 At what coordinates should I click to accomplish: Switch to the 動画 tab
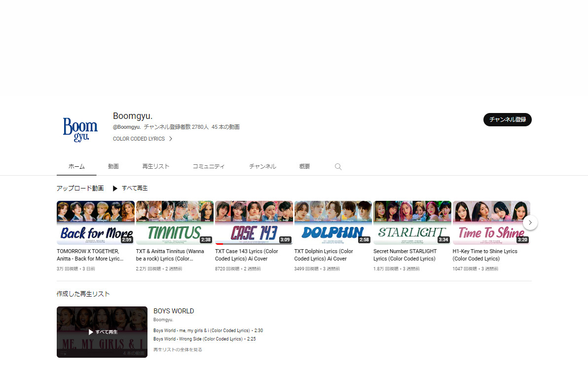coord(113,166)
